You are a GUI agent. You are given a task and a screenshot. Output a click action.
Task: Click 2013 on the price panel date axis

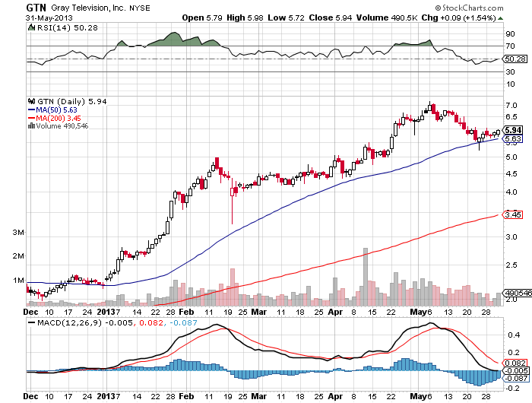(x=106, y=312)
